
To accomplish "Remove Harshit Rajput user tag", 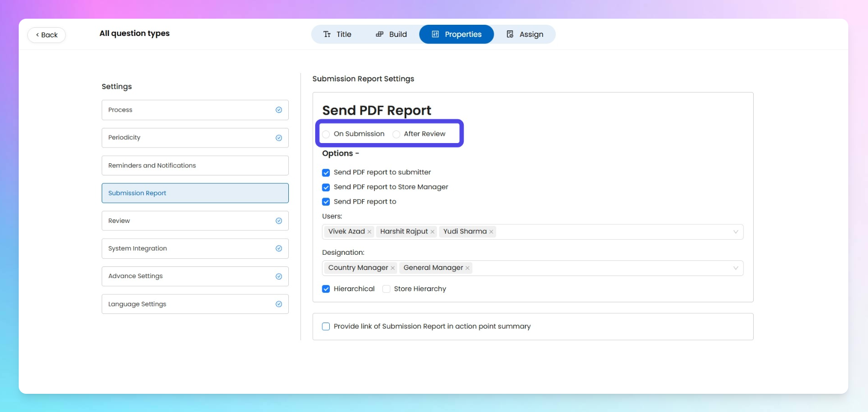I will [x=432, y=232].
